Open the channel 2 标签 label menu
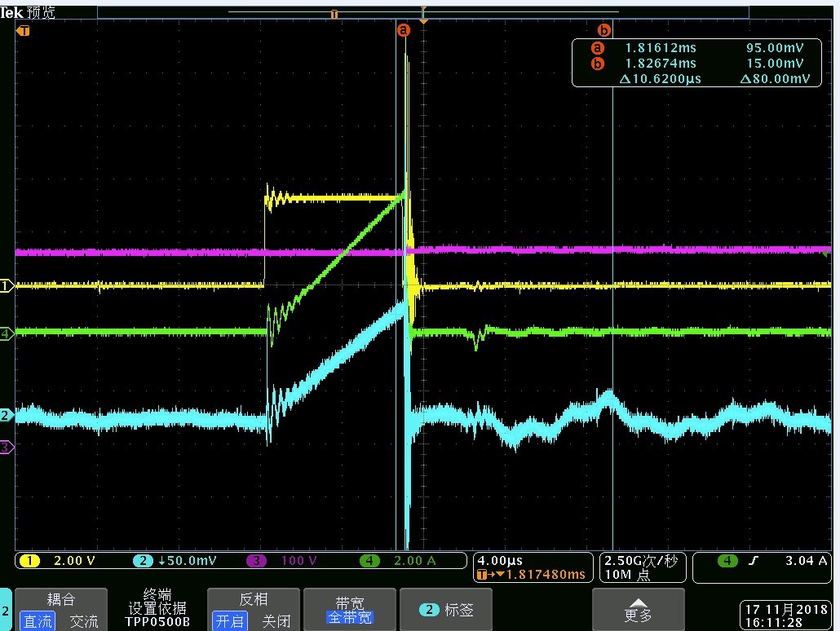This screenshot has width=840, height=631. [446, 610]
